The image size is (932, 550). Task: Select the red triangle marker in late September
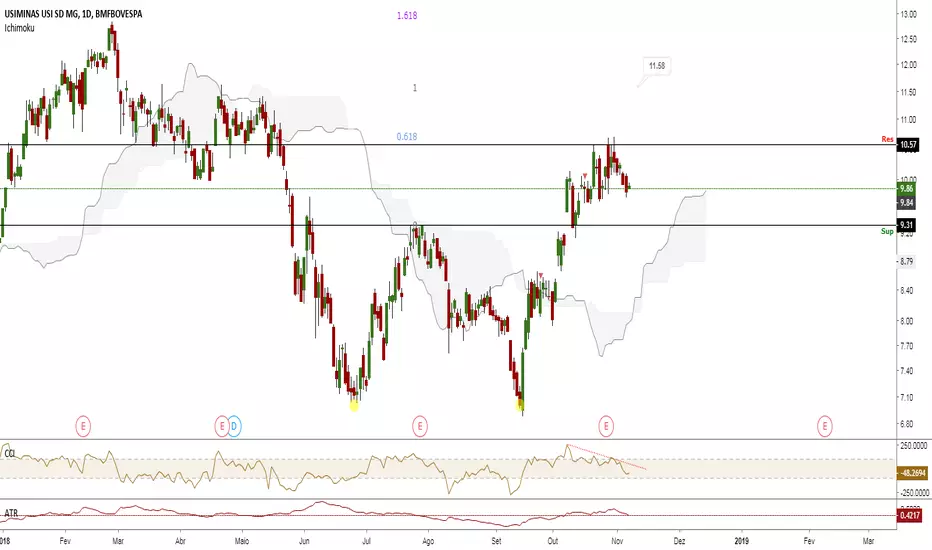pyautogui.click(x=540, y=275)
